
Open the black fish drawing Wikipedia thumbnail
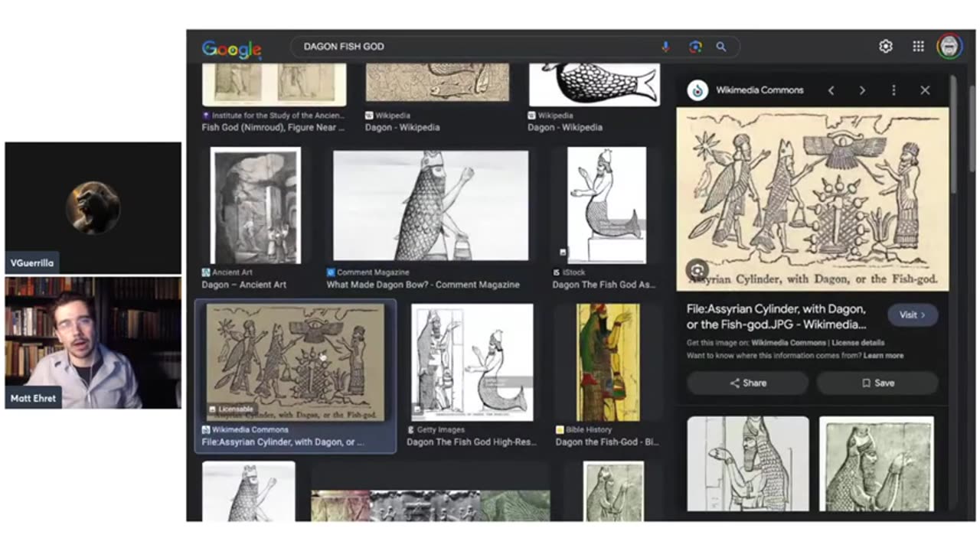click(x=594, y=85)
